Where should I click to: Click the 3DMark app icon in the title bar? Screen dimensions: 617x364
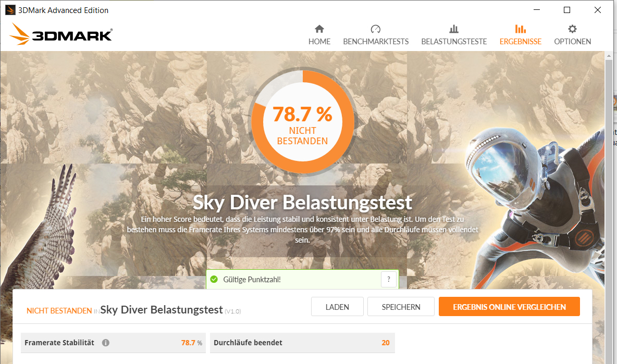10,10
